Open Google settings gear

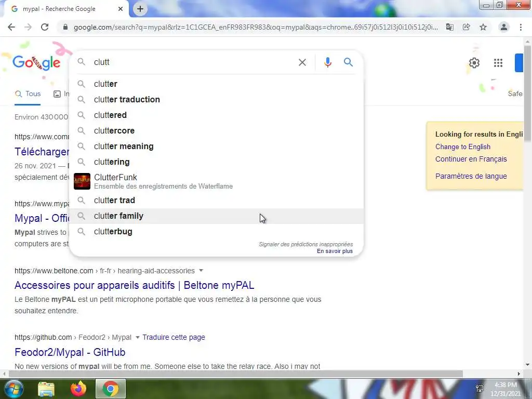tap(474, 63)
